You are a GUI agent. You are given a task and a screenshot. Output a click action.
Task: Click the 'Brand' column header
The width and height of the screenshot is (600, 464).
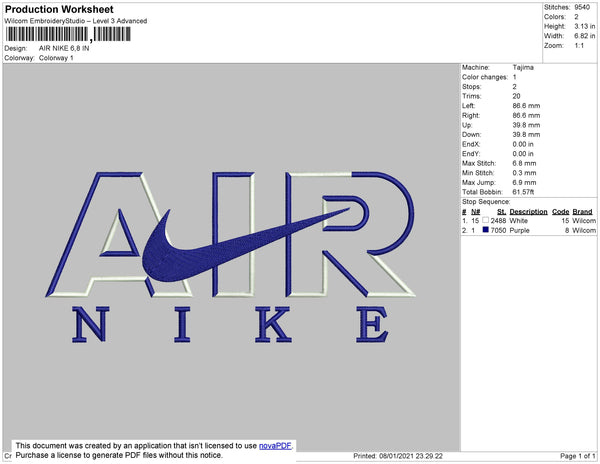point(582,212)
